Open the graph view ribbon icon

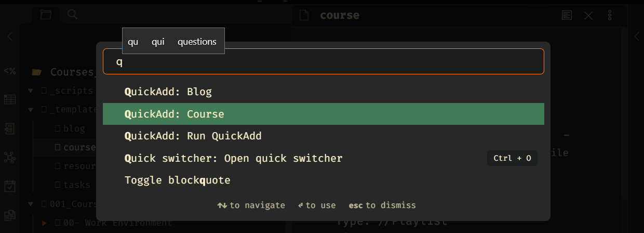[x=10, y=157]
